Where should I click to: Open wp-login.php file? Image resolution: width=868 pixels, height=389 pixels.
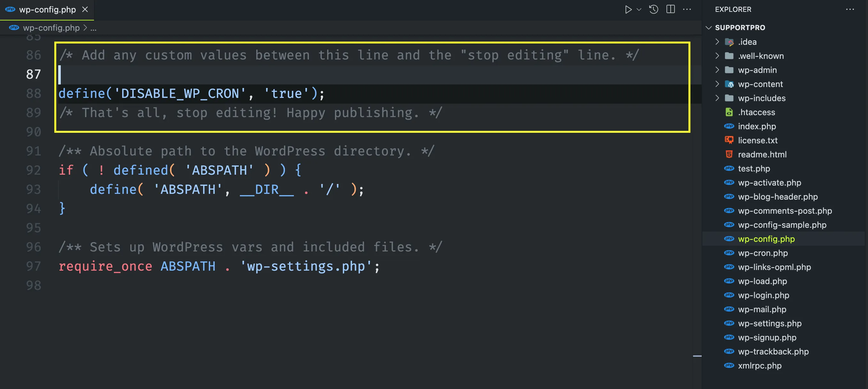[x=763, y=295]
